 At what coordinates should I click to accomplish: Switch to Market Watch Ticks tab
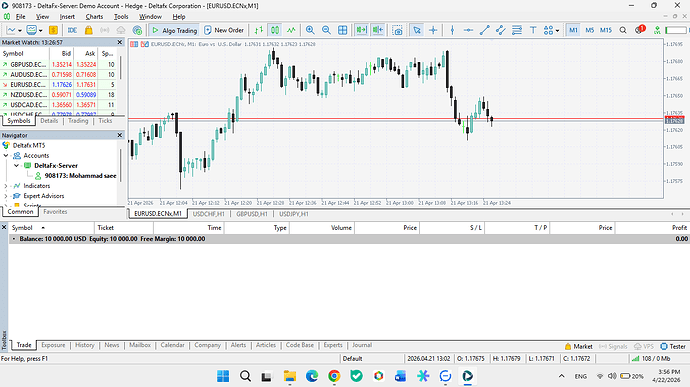pyautogui.click(x=105, y=121)
